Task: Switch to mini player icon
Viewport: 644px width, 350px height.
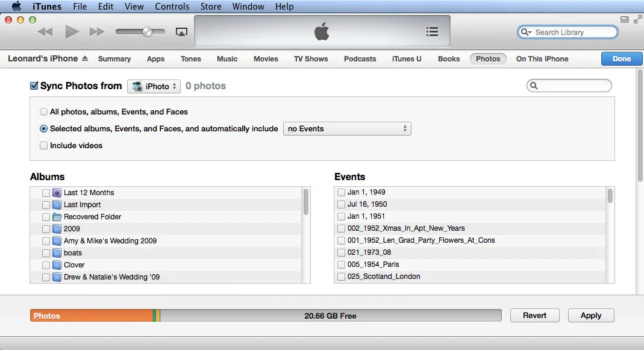Action: [x=624, y=19]
